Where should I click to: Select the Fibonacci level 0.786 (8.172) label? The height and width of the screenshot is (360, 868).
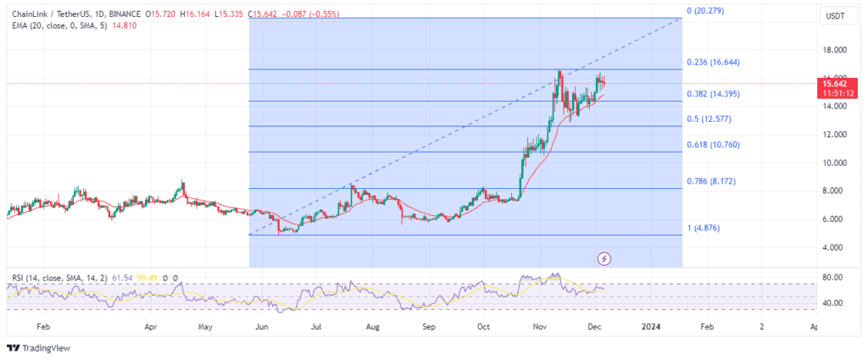click(x=711, y=181)
